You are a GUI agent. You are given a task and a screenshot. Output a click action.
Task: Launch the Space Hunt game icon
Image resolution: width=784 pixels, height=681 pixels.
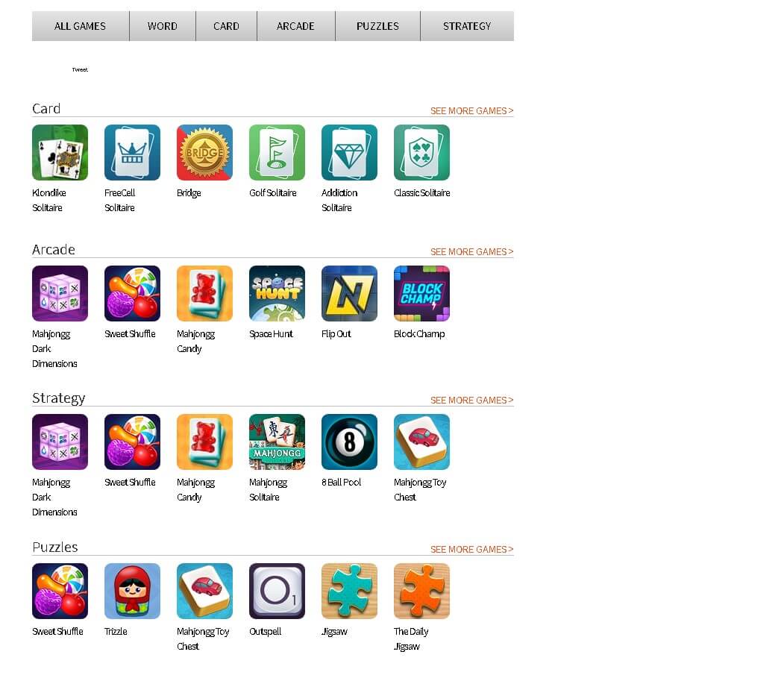277,293
